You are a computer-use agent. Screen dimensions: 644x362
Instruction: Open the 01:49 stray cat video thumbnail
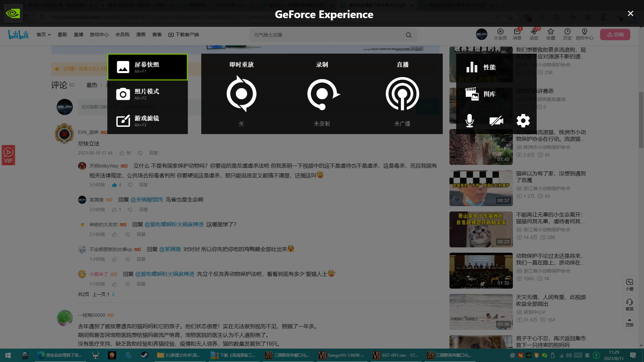point(481,147)
